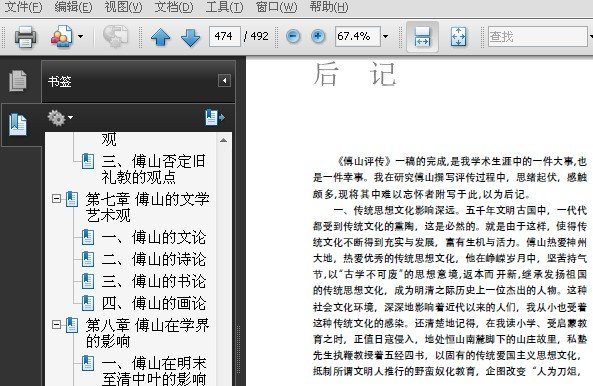The image size is (593, 386).
Task: Zoom in with the plus button
Action: [318, 36]
